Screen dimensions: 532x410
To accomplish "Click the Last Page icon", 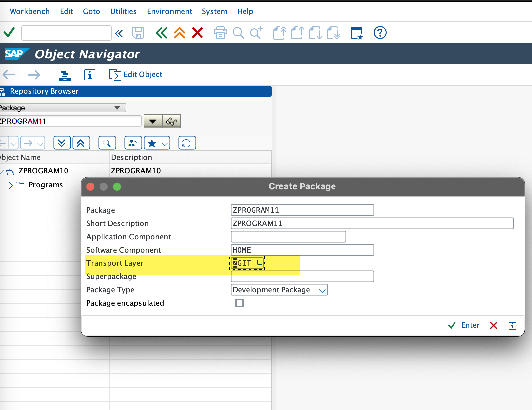I will (333, 33).
